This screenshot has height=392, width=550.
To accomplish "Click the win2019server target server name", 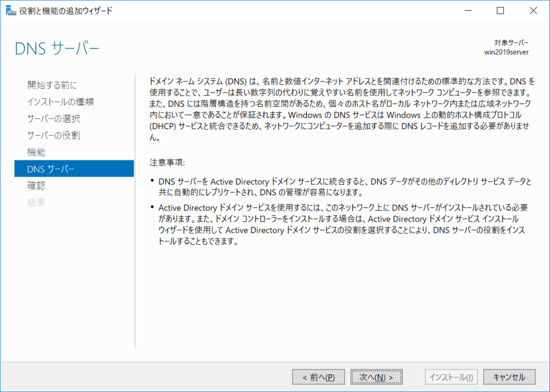I will (506, 52).
